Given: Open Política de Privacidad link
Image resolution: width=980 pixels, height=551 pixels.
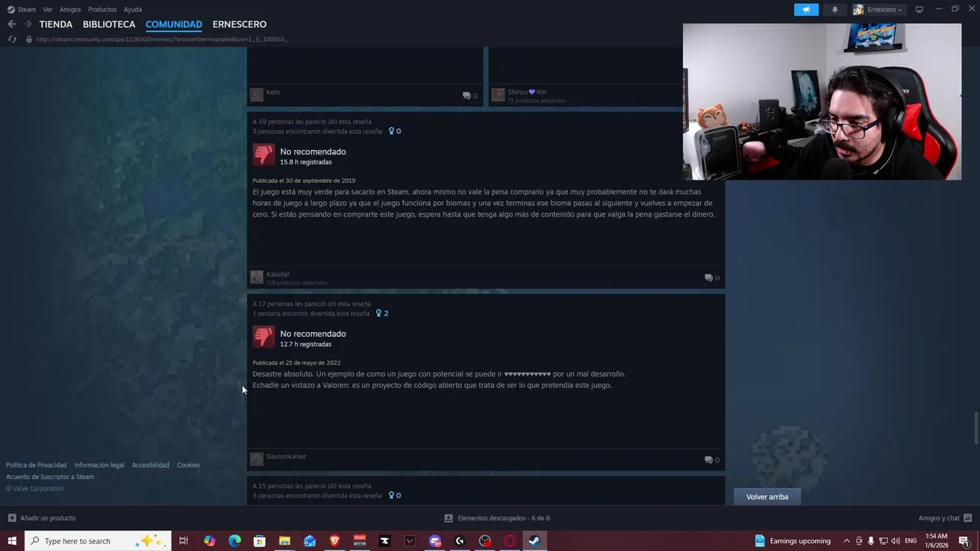Looking at the screenshot, I should click(x=36, y=465).
